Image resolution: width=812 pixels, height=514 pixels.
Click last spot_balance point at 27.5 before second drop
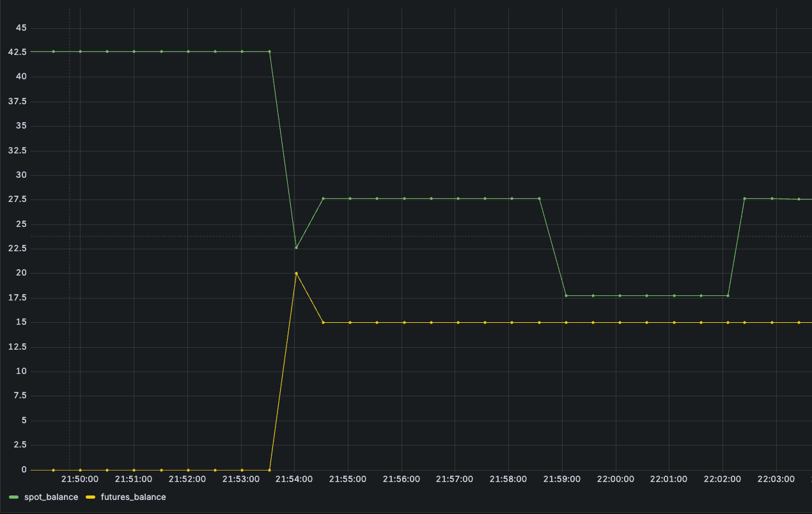coord(539,198)
